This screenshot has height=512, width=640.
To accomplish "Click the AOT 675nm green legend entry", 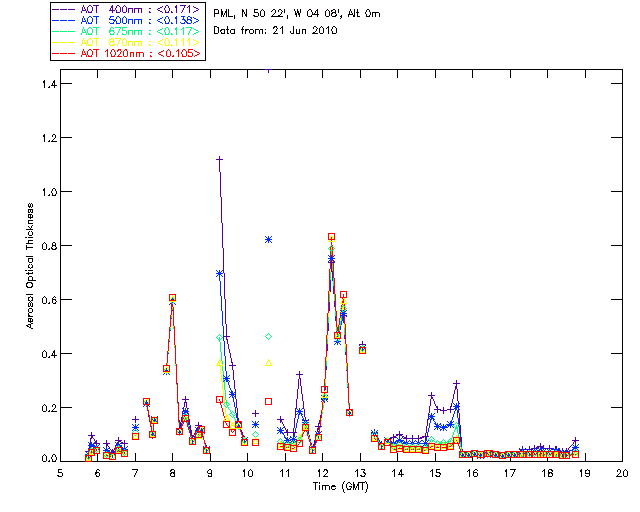I will 127,31.
